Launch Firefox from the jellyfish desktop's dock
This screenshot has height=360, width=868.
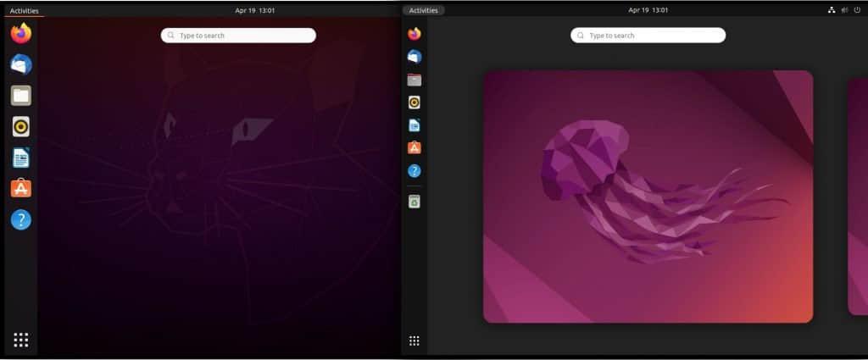coord(415,34)
